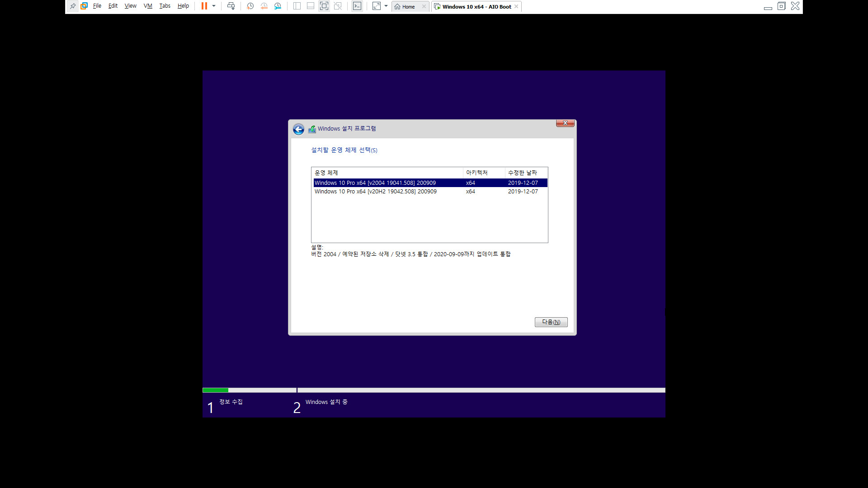Image resolution: width=868 pixels, height=488 pixels.
Task: Take a snapshot of the VM
Action: [250, 6]
